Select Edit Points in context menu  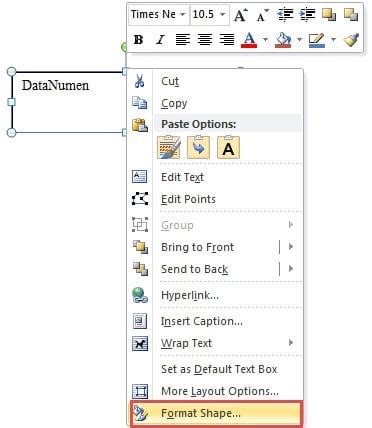point(215,199)
